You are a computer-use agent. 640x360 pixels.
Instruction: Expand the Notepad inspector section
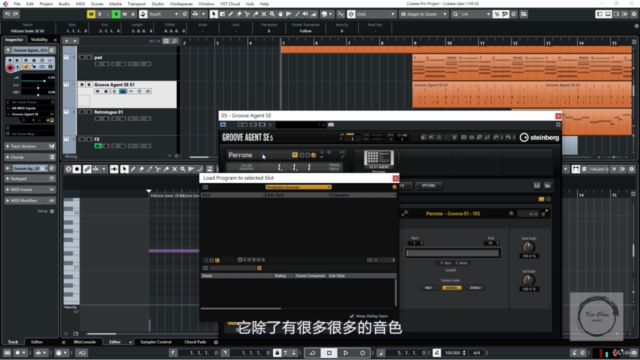click(29, 179)
